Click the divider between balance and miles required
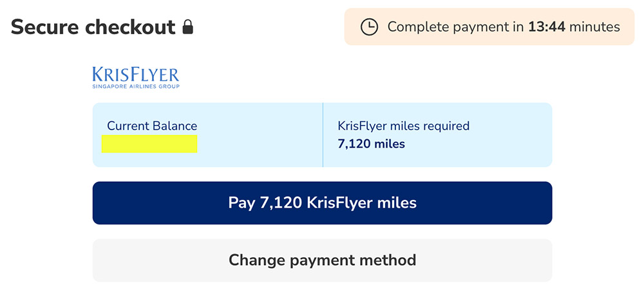Viewport: 644px width, 294px height. (x=323, y=135)
